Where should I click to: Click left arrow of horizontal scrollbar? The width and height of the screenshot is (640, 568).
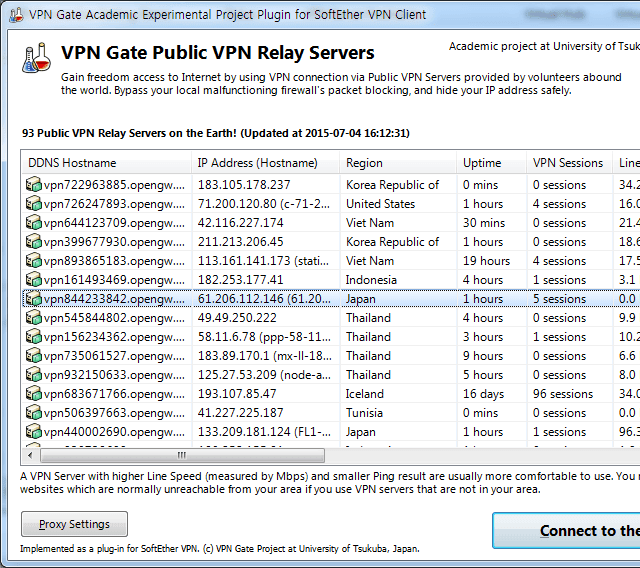point(30,455)
